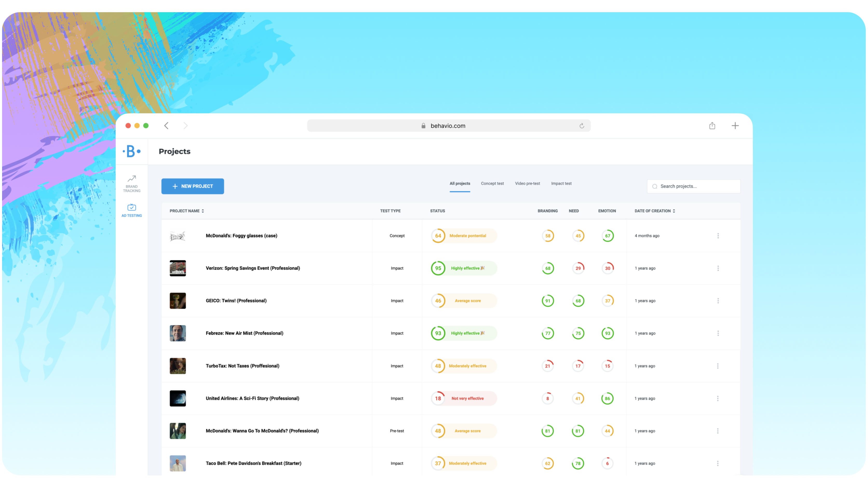
Task: Open the Brand Tracking sidebar section
Action: [131, 184]
